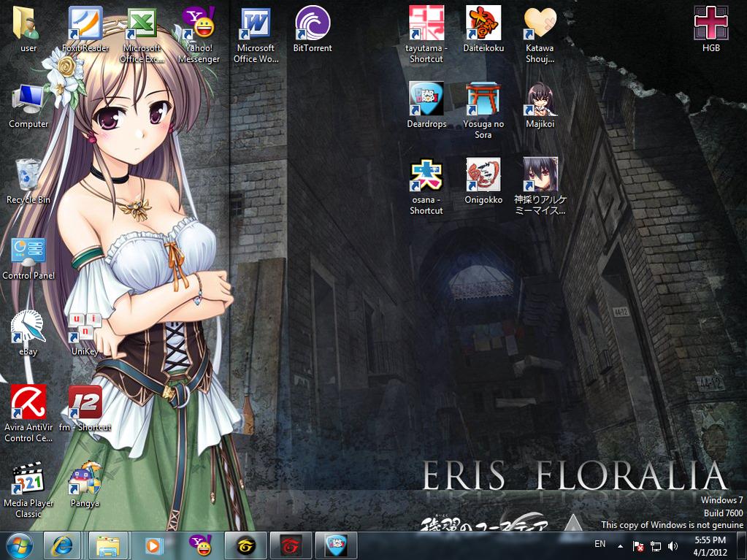Select the Microsoft Office Excel shortcut
This screenshot has width=747, height=560.
coord(142,24)
